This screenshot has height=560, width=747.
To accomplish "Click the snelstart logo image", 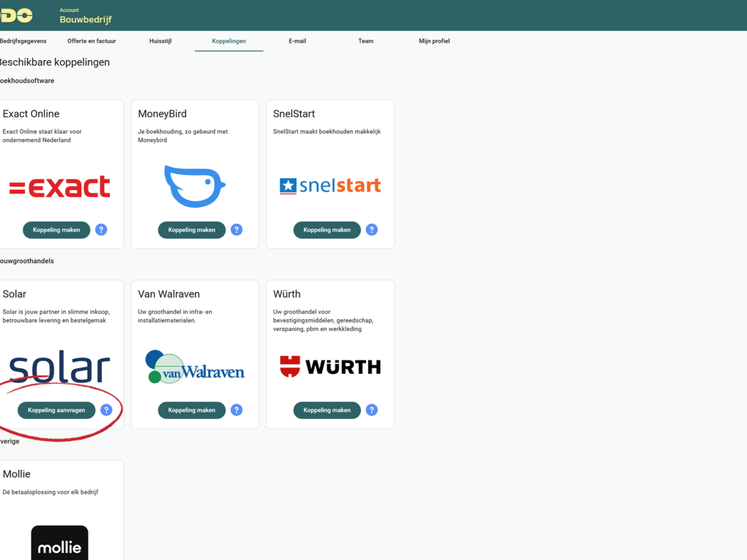I will pyautogui.click(x=330, y=185).
